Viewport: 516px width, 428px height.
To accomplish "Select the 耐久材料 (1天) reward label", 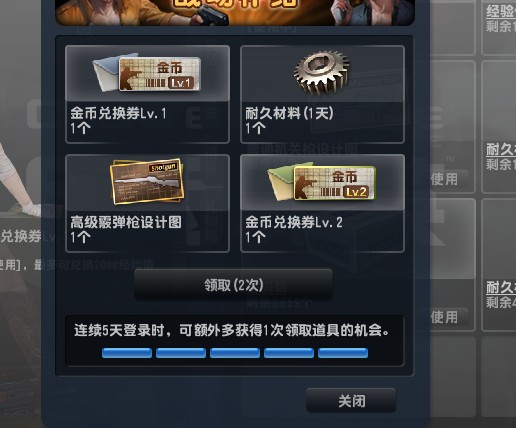I will tap(289, 113).
